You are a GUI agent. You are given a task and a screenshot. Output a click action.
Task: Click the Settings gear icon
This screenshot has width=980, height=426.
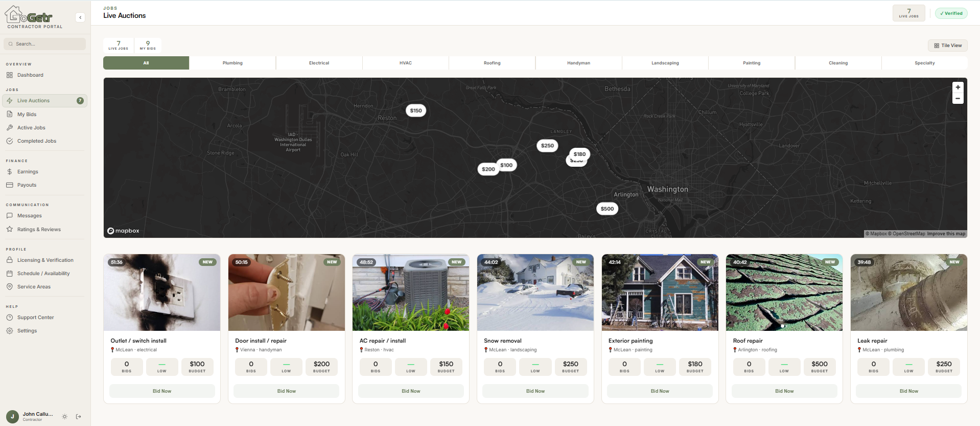10,331
